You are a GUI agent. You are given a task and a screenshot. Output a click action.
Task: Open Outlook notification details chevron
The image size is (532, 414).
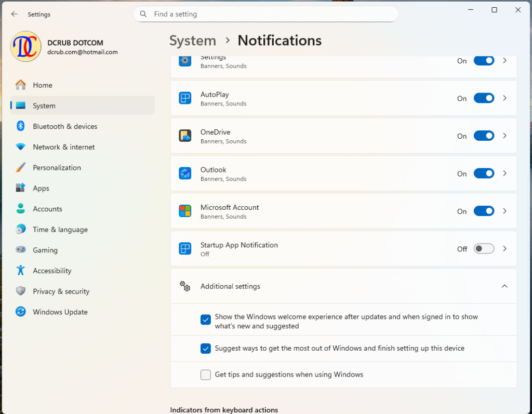504,173
